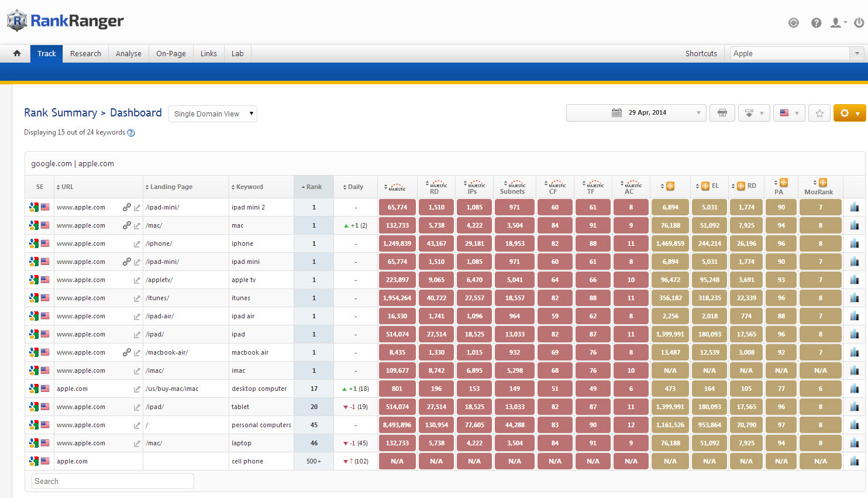868x498 pixels.
Task: Click chain link icon in mac row
Action: [126, 225]
